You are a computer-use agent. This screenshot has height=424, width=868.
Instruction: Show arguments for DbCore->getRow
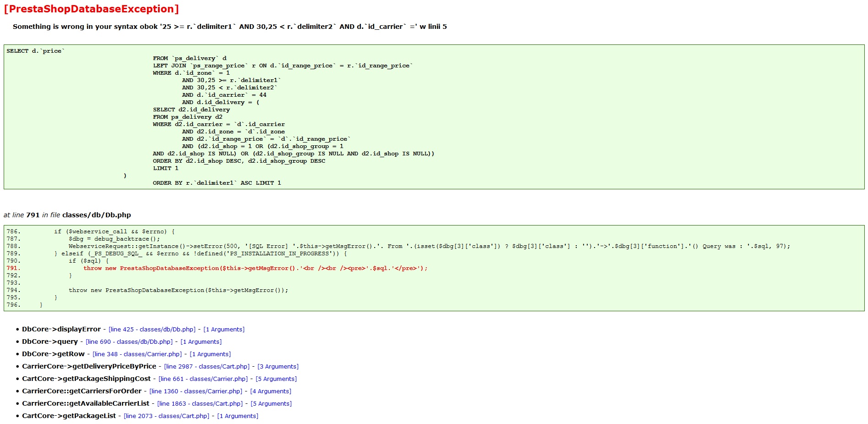(x=210, y=354)
